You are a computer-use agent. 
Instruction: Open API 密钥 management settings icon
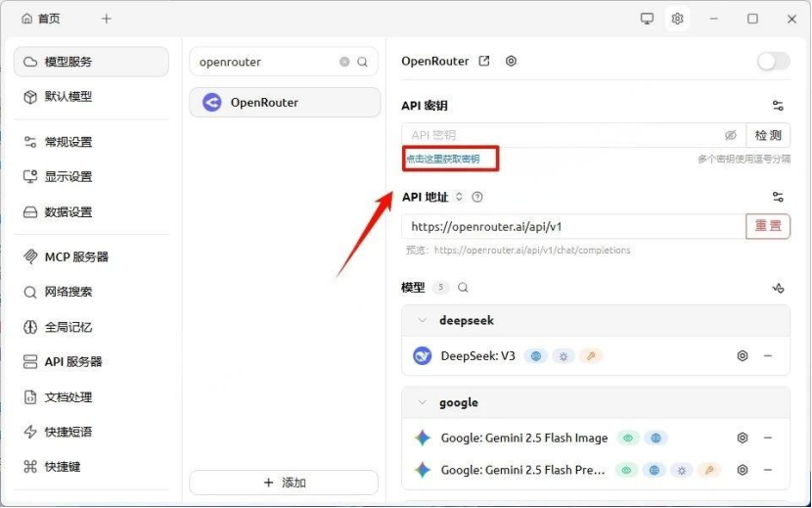pyautogui.click(x=778, y=106)
